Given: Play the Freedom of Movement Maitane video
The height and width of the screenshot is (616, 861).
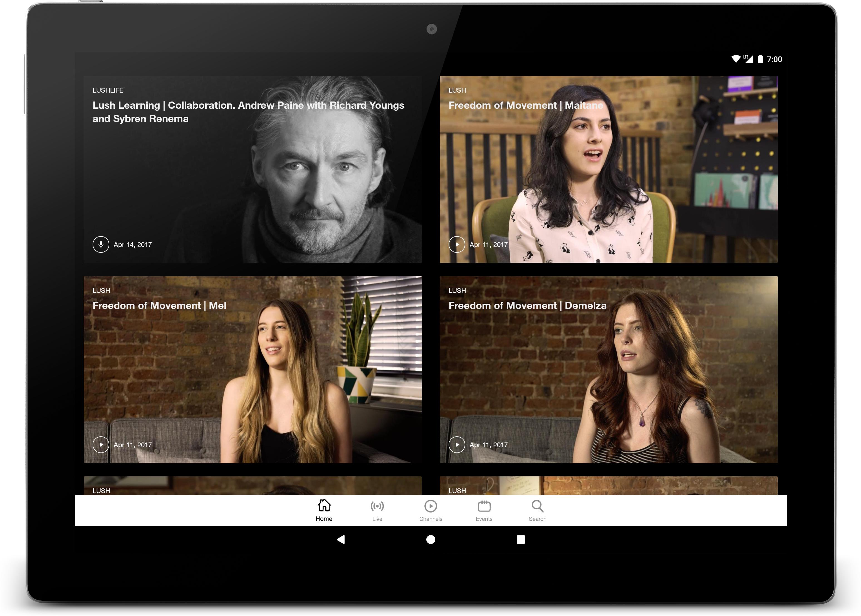Looking at the screenshot, I should click(457, 244).
